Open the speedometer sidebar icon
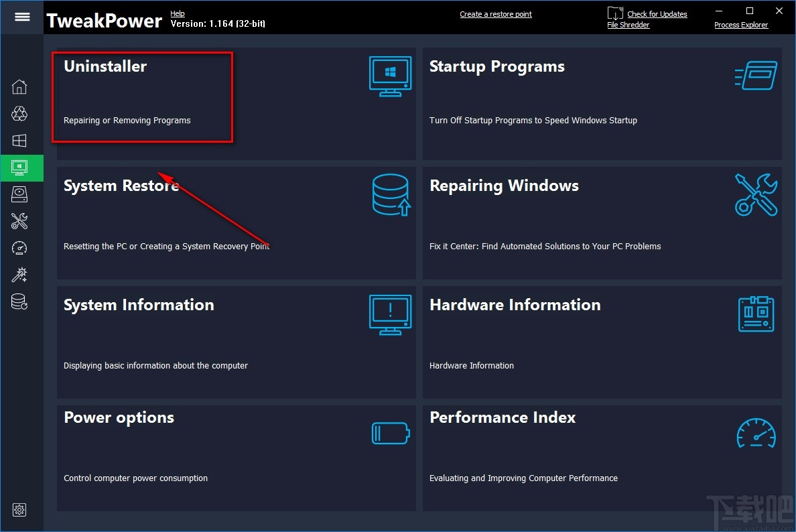 tap(19, 248)
